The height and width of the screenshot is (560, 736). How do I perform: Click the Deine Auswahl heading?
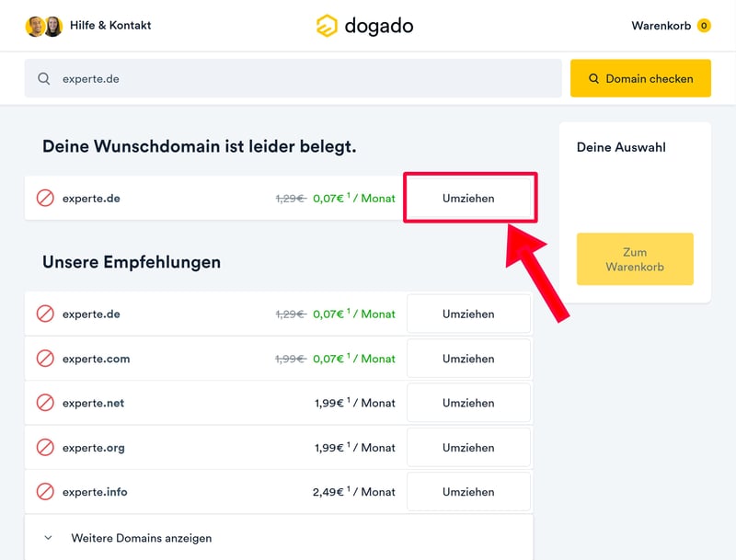(621, 147)
